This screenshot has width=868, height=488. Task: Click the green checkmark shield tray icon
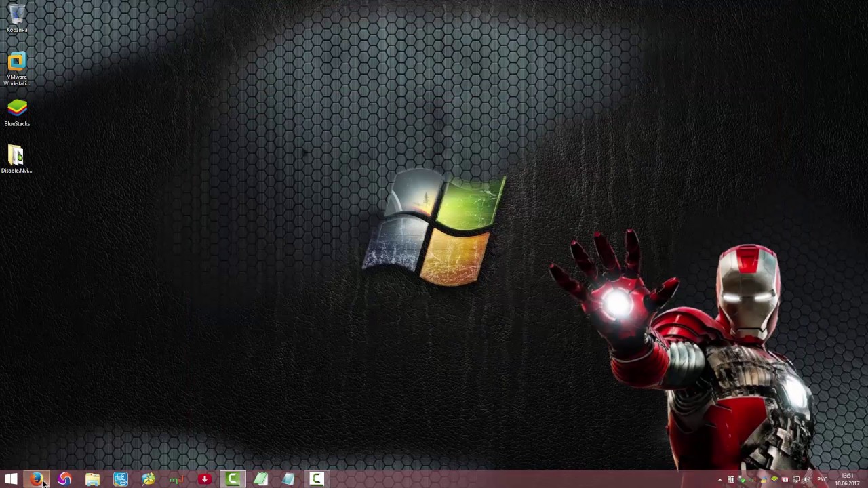741,480
